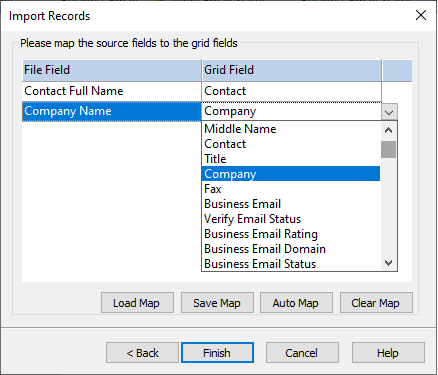Click dropdown list scroll down arrow
This screenshot has width=438, height=375.
pyautogui.click(x=388, y=263)
